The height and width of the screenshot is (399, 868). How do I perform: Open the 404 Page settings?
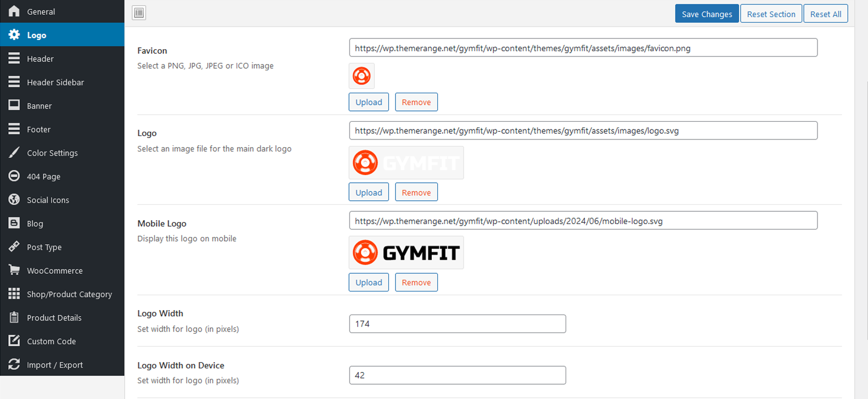[43, 177]
